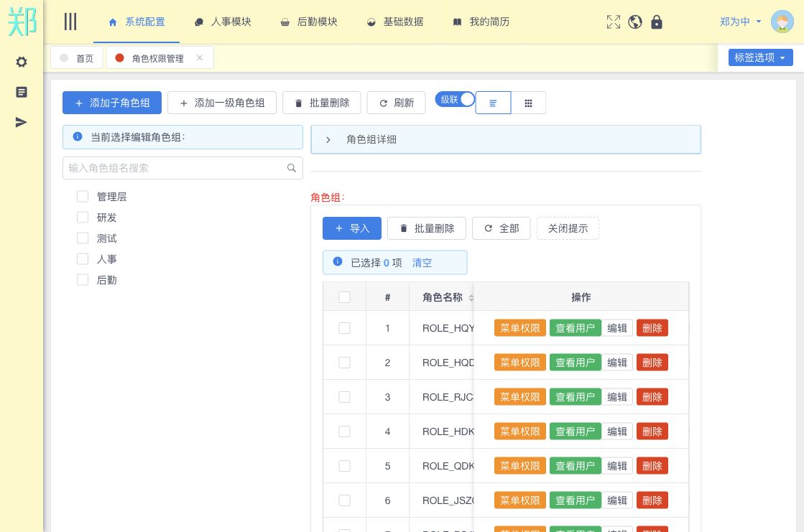Switch to grid view icon

click(528, 103)
